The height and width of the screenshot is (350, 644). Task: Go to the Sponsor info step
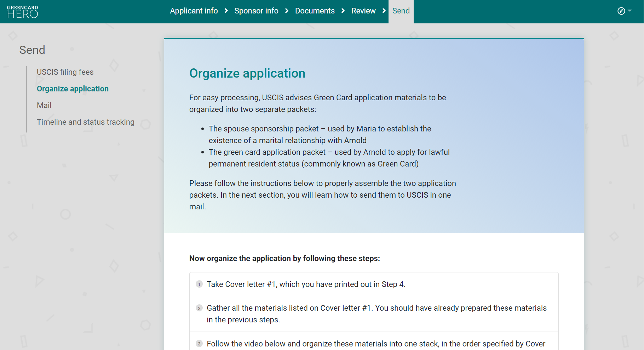(256, 11)
